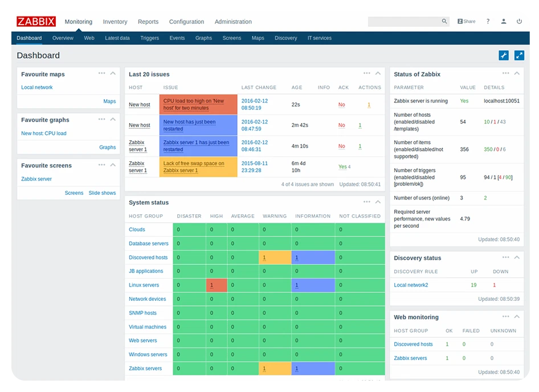Open Web monitoring three-dot menu
The width and height of the screenshot is (539, 392).
505,316
